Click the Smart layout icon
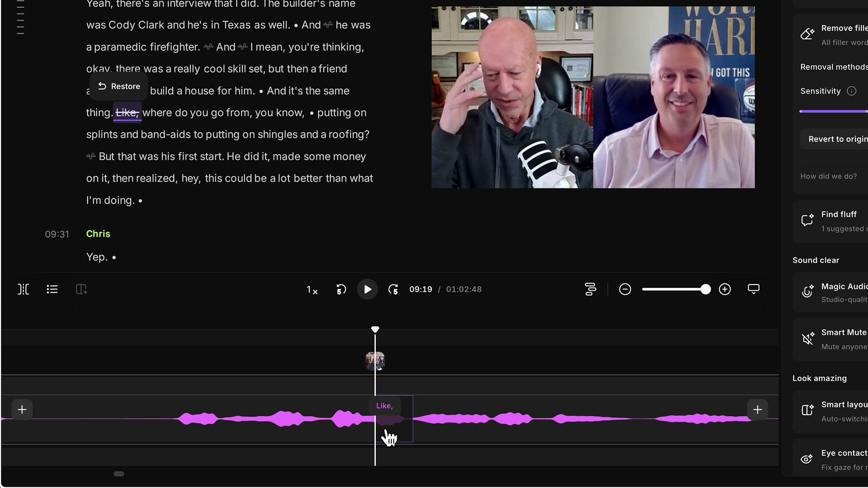This screenshot has height=488, width=868. click(806, 410)
